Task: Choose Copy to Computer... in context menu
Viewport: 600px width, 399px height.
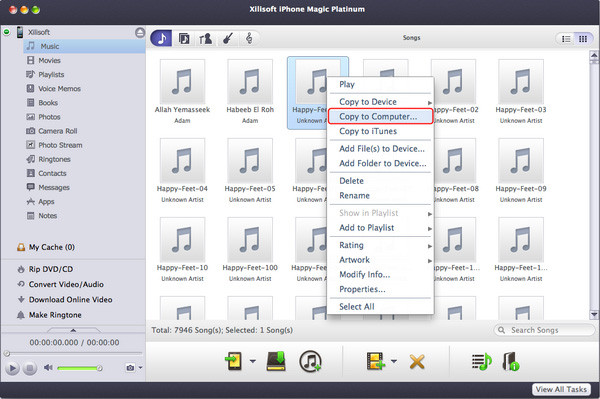Action: (x=381, y=116)
